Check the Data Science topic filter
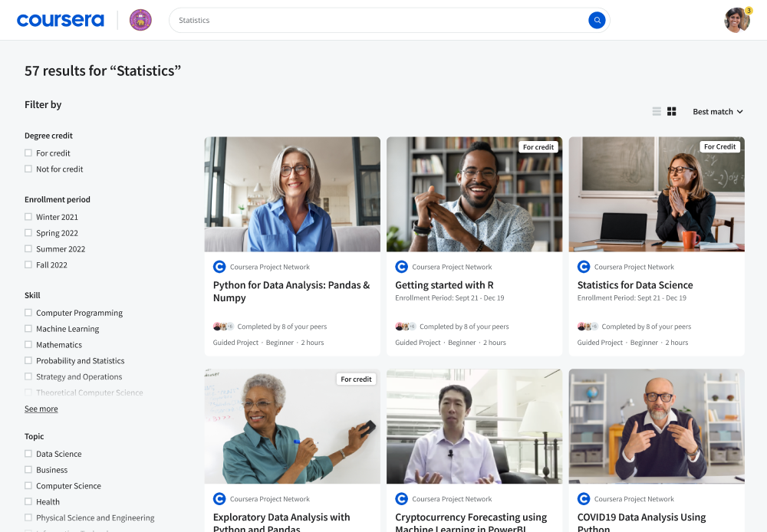The width and height of the screenshot is (767, 532). [28, 454]
